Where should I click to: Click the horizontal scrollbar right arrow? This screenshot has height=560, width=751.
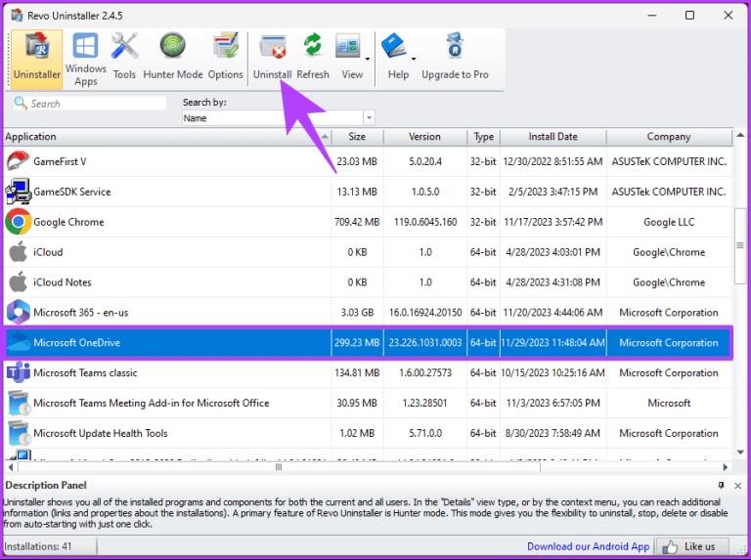tap(726, 467)
